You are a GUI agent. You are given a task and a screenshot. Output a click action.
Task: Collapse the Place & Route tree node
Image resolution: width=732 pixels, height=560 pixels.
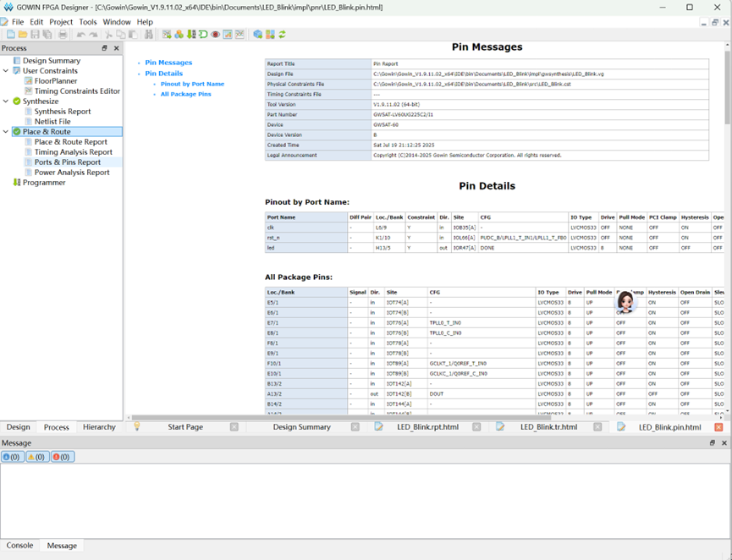coord(6,132)
